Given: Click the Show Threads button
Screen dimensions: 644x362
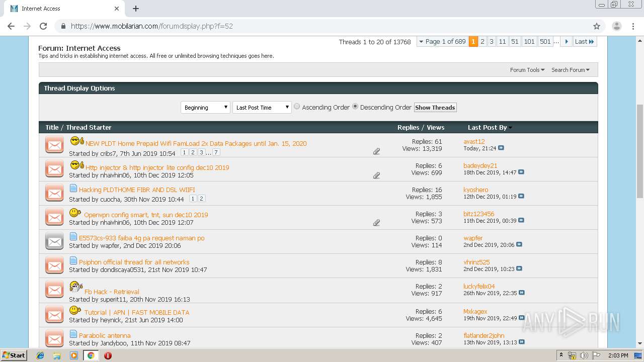Looking at the screenshot, I should (435, 108).
